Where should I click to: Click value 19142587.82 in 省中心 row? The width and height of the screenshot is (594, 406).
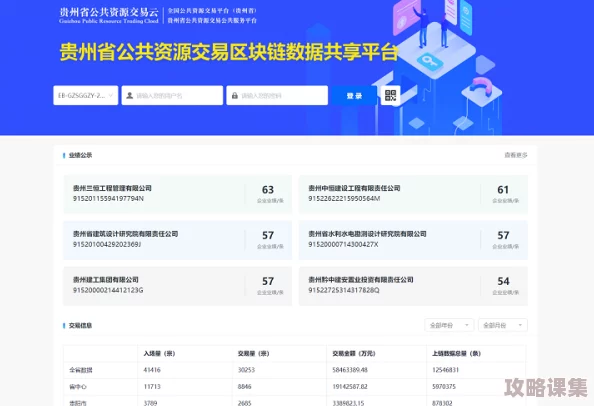click(x=350, y=386)
